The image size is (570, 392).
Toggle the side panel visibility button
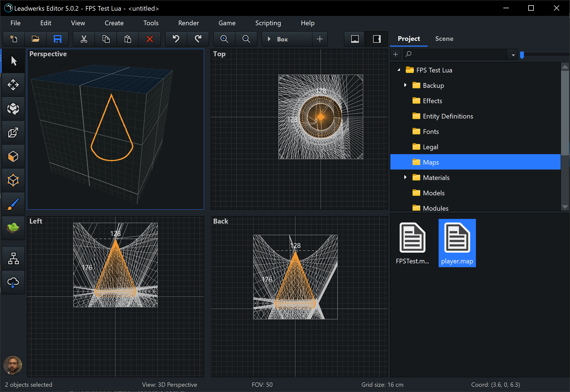(377, 39)
